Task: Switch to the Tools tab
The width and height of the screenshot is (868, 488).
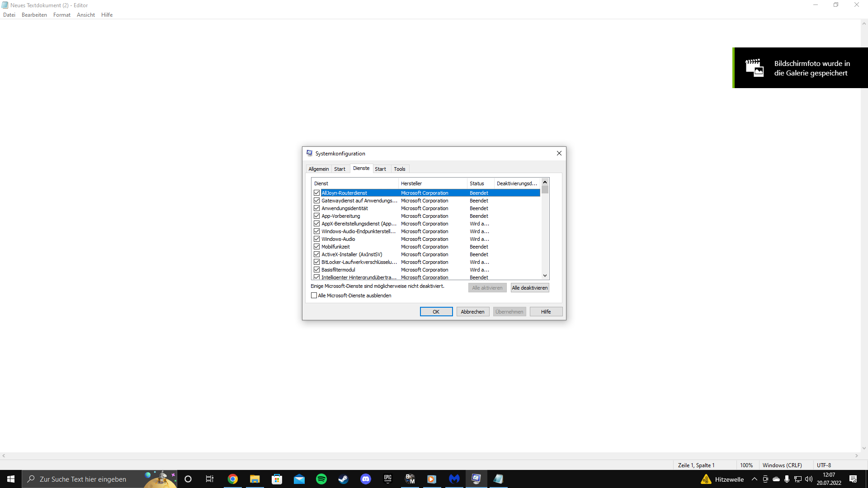Action: 399,169
